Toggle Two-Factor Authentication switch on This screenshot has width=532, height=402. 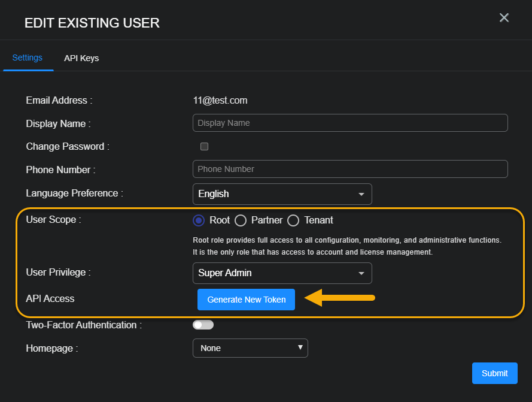click(203, 325)
